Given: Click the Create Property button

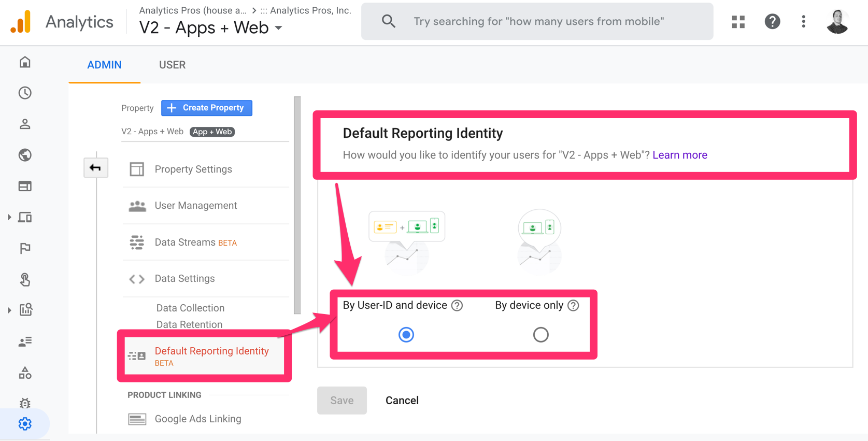Looking at the screenshot, I should 207,108.
